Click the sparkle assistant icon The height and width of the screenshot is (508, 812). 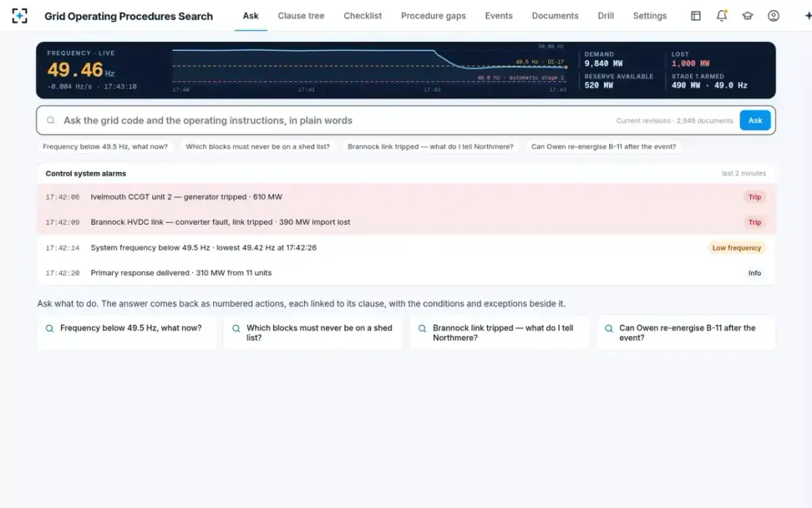[807, 16]
